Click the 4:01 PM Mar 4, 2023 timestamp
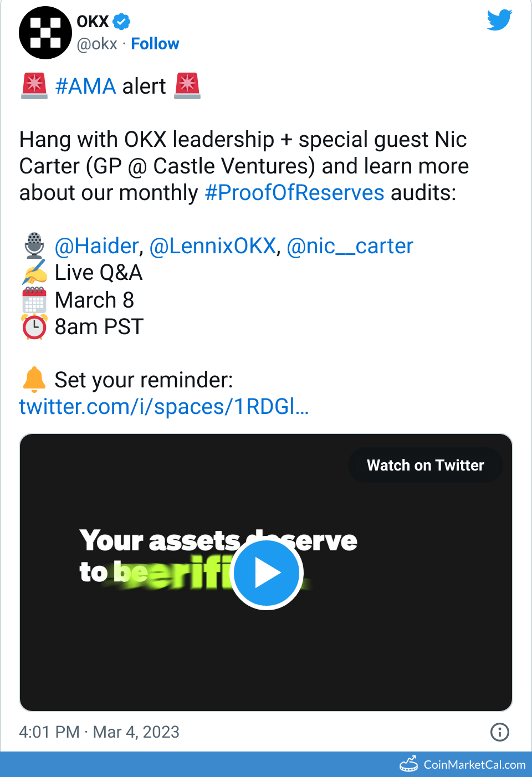Screen dimensions: 532x777 (99, 732)
